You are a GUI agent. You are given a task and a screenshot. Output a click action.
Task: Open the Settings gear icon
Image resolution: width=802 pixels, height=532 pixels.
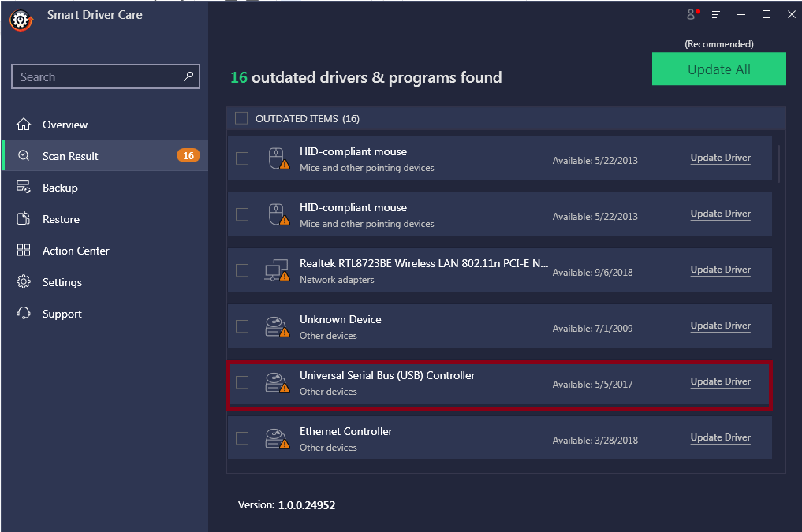tap(24, 281)
